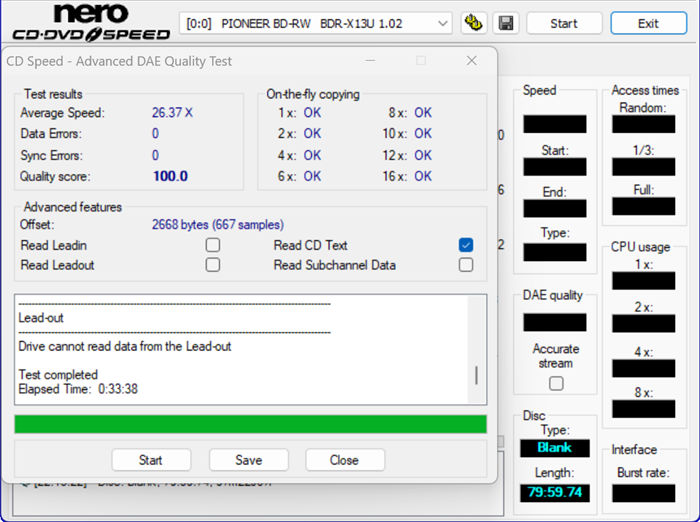Maximize the Advanced DAE Quality Test dialog

pyautogui.click(x=421, y=61)
